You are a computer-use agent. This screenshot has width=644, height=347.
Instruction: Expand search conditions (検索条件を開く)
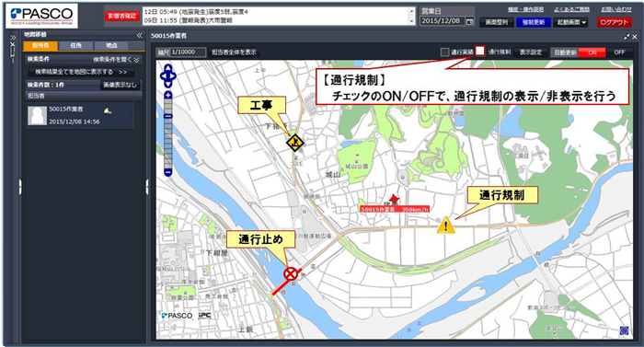pos(116,60)
